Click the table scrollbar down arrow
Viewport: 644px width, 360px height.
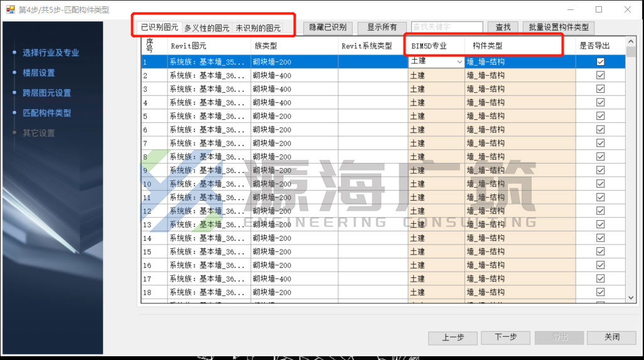(631, 298)
